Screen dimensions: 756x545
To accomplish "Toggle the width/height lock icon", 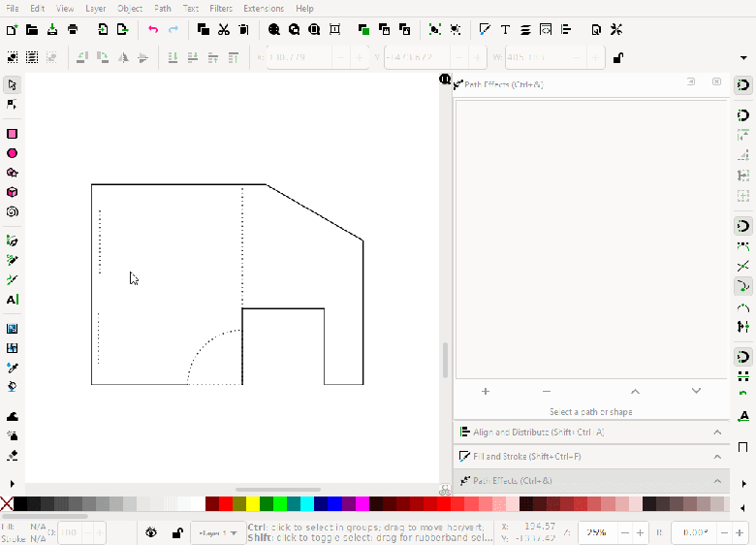I will [x=617, y=58].
